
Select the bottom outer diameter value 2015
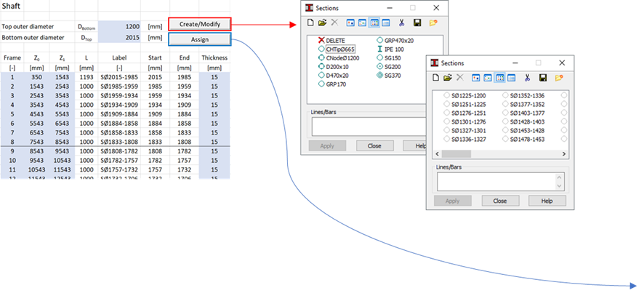coord(119,38)
